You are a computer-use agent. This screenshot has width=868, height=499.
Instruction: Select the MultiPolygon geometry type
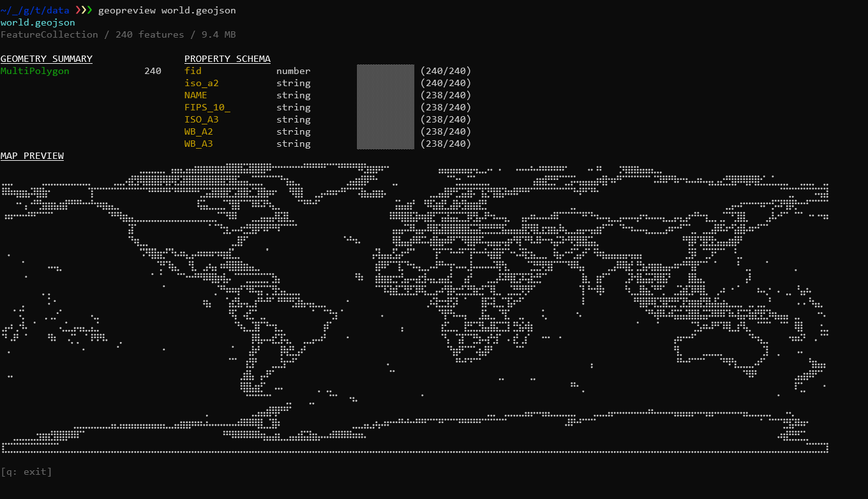pos(35,71)
